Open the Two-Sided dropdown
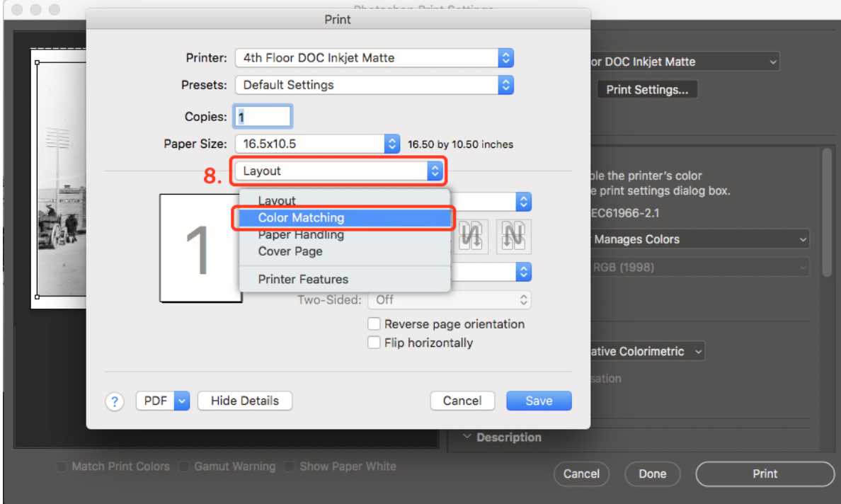This screenshot has height=504, width=841. [x=450, y=299]
